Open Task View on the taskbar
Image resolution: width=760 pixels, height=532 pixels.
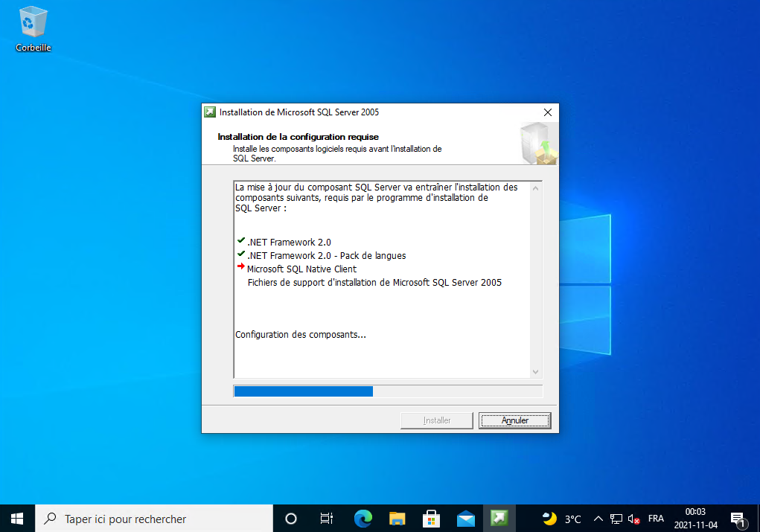coord(326,519)
